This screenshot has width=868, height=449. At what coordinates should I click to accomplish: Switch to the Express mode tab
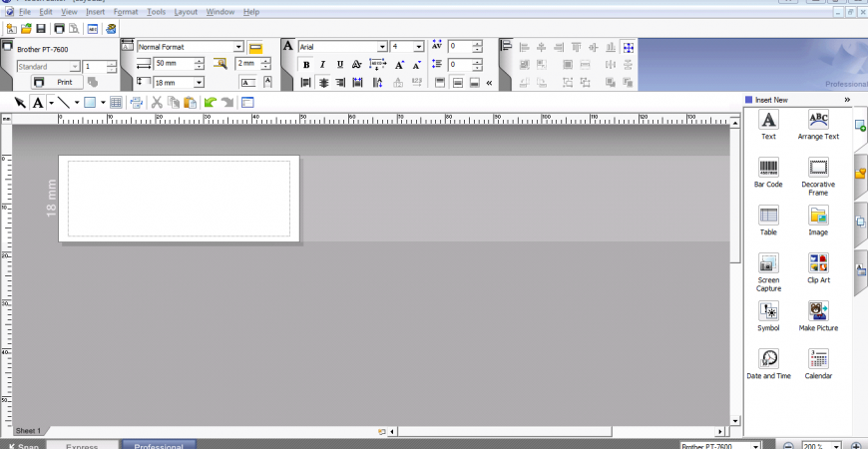(x=82, y=446)
